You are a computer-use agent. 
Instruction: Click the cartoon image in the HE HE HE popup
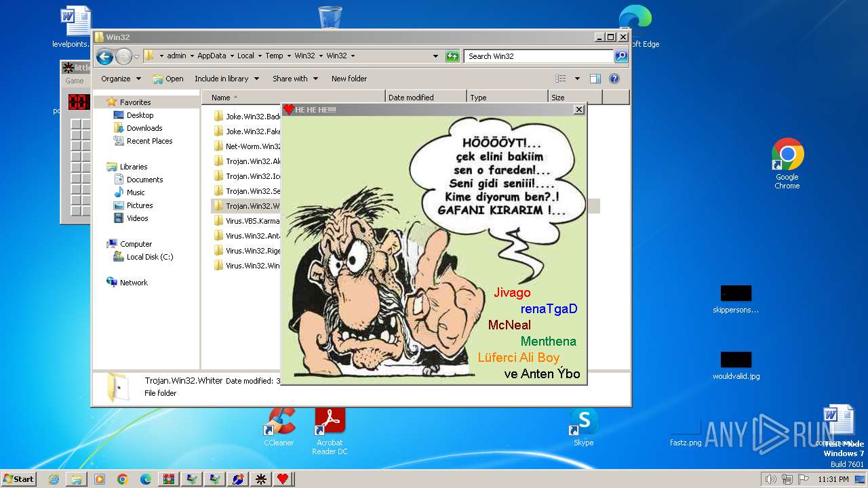pos(433,249)
